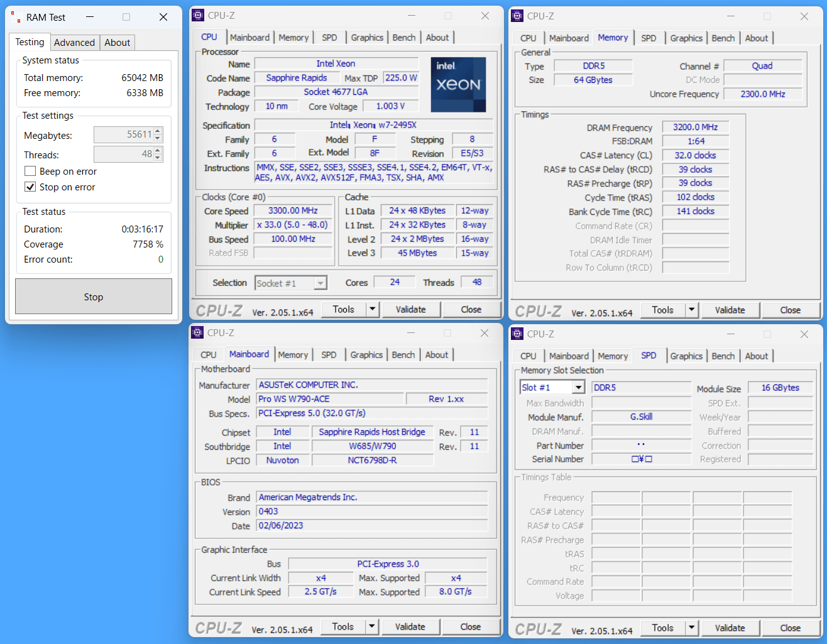This screenshot has height=644, width=827.
Task: Click Validate in the Mainboard-tab CPU-Z window
Action: point(410,626)
